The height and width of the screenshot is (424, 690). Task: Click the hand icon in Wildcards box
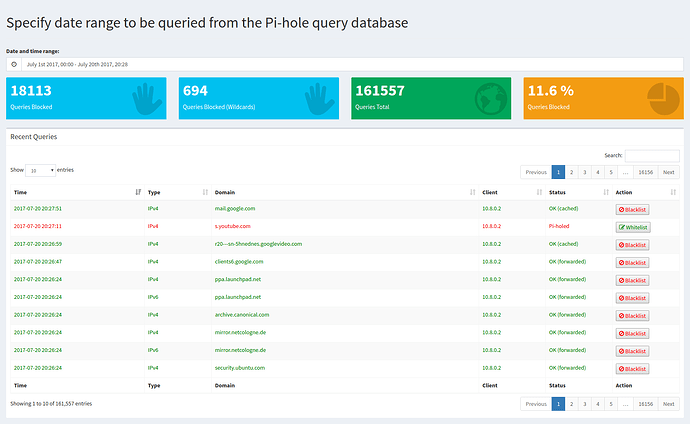pyautogui.click(x=320, y=98)
